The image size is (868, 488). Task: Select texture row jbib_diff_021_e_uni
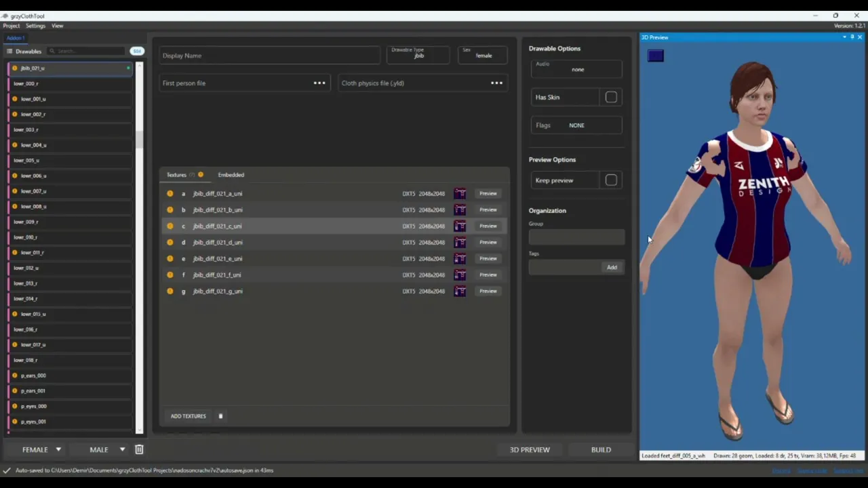334,259
